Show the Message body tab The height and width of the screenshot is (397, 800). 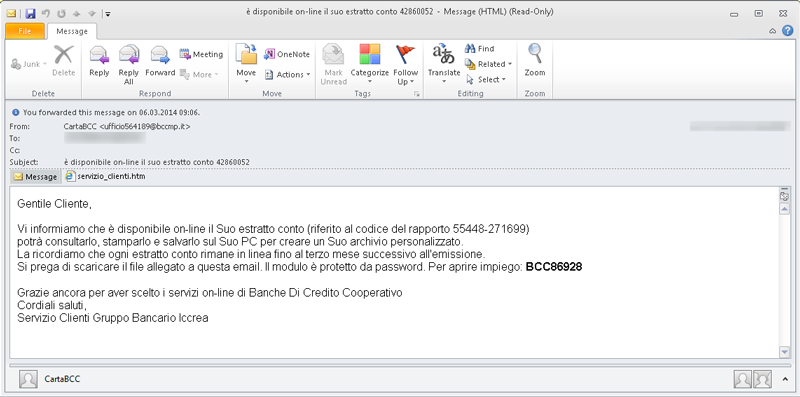[x=35, y=177]
